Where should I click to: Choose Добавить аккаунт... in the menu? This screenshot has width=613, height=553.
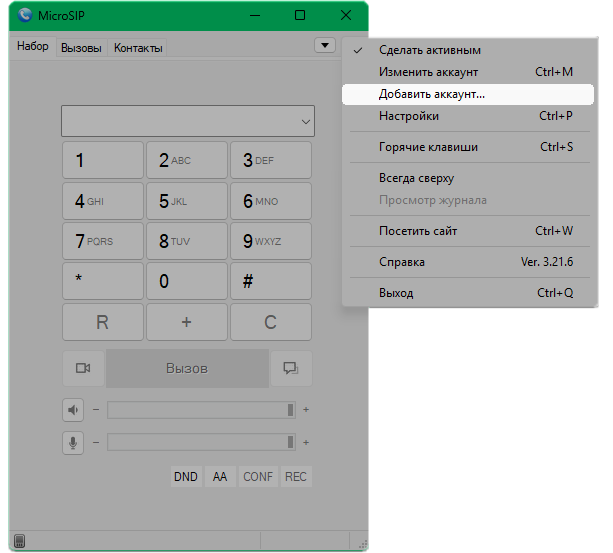468,94
